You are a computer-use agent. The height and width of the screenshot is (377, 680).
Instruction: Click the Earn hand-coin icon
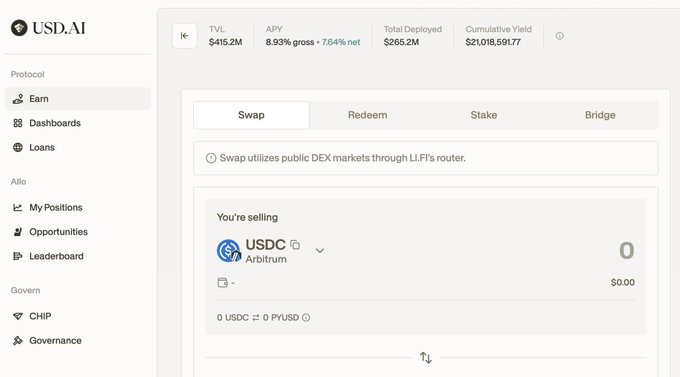point(18,99)
